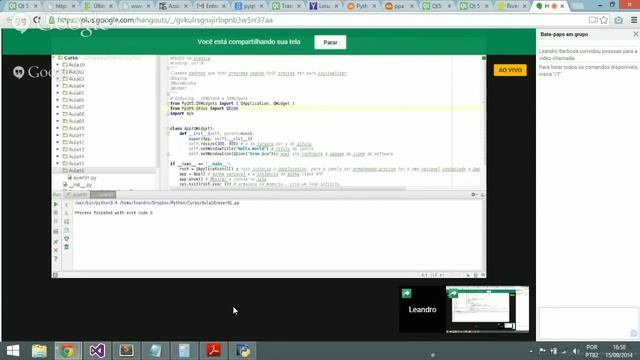This screenshot has width=640, height=360.
Task: Click the green Run arrow in run panel
Action: coord(56,204)
